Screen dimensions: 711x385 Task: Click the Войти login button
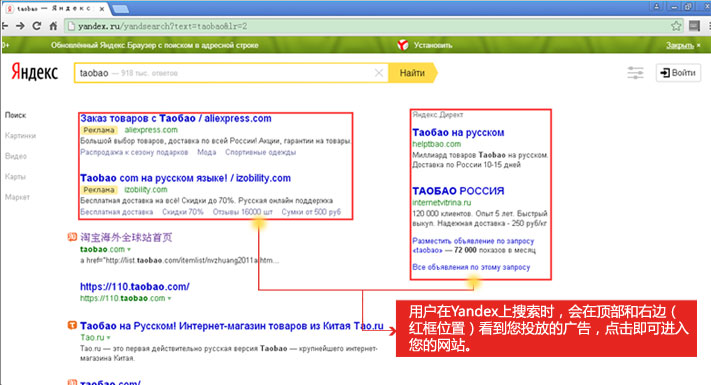click(678, 73)
